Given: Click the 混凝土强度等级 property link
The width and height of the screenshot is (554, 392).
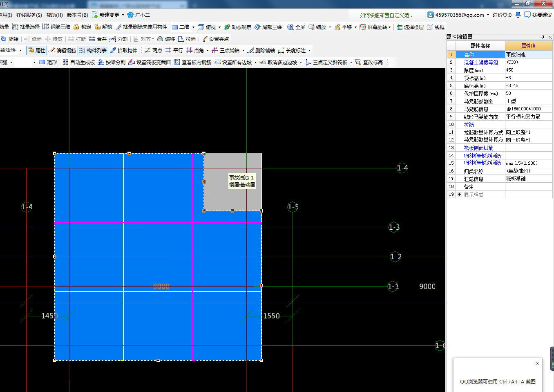Looking at the screenshot, I should click(481, 63).
